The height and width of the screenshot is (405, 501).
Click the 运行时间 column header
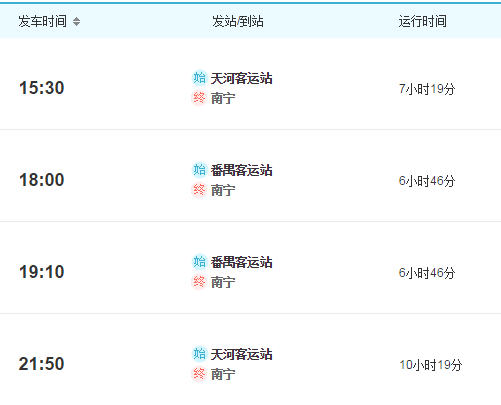423,21
